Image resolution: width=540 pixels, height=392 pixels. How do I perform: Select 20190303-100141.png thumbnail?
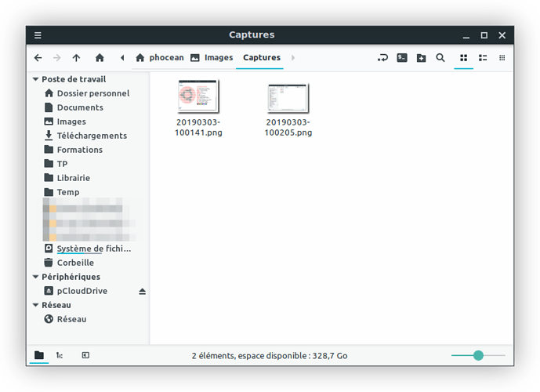[x=198, y=96]
